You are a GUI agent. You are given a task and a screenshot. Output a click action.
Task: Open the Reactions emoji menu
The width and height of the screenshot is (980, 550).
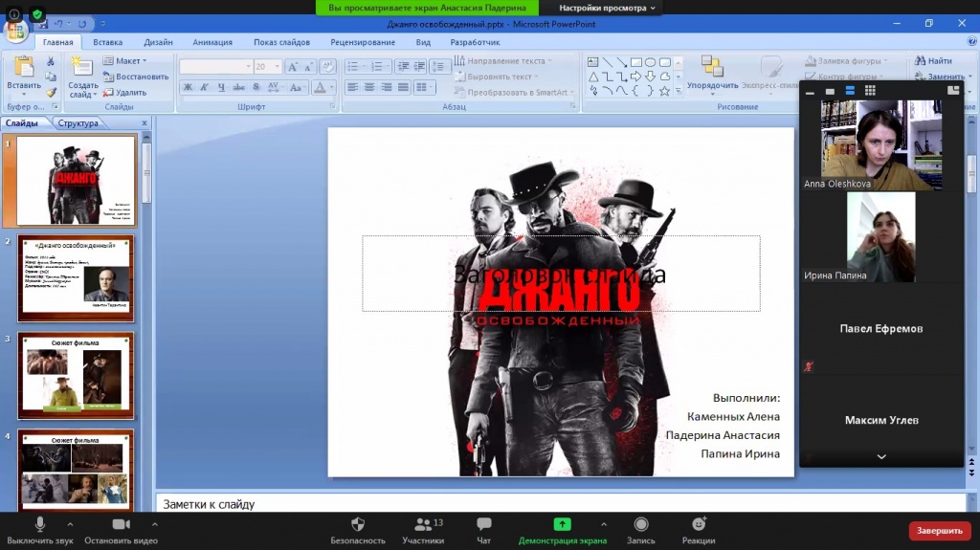(x=699, y=529)
